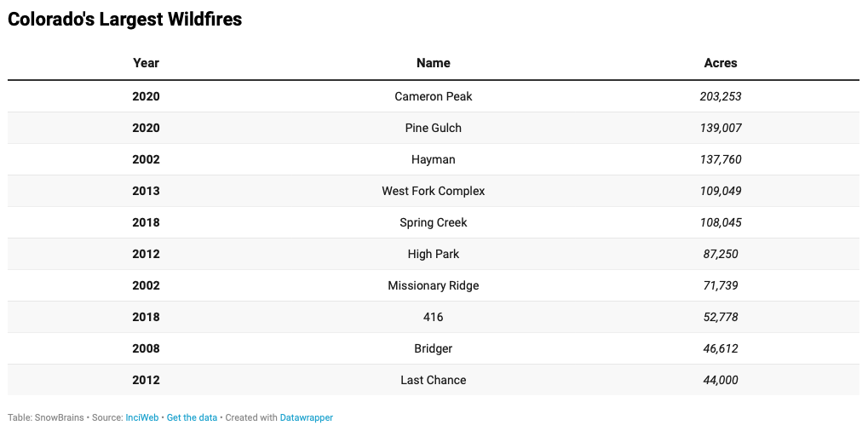Click West Fork Complex in table
Screen dimensions: 868x431
click(x=434, y=191)
